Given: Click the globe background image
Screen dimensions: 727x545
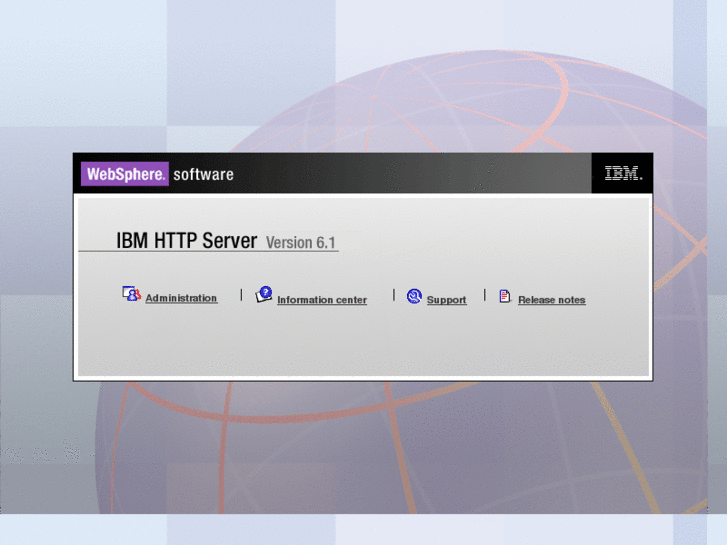Looking at the screenshot, I should [400, 450].
